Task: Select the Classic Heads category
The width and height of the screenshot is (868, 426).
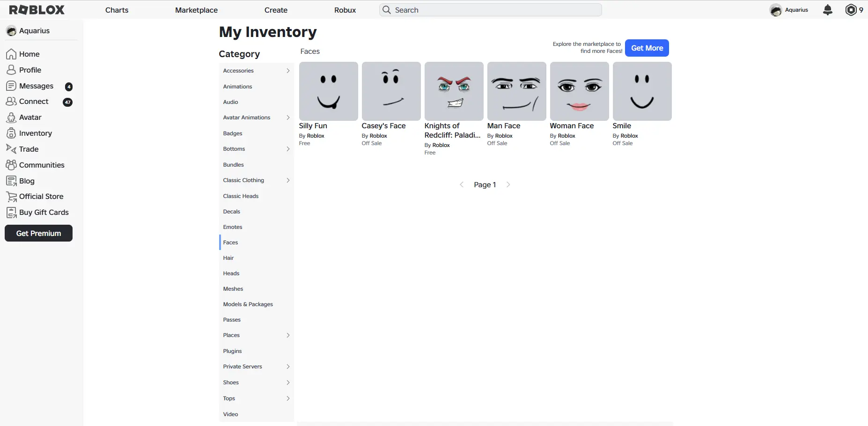Action: (x=257, y=196)
